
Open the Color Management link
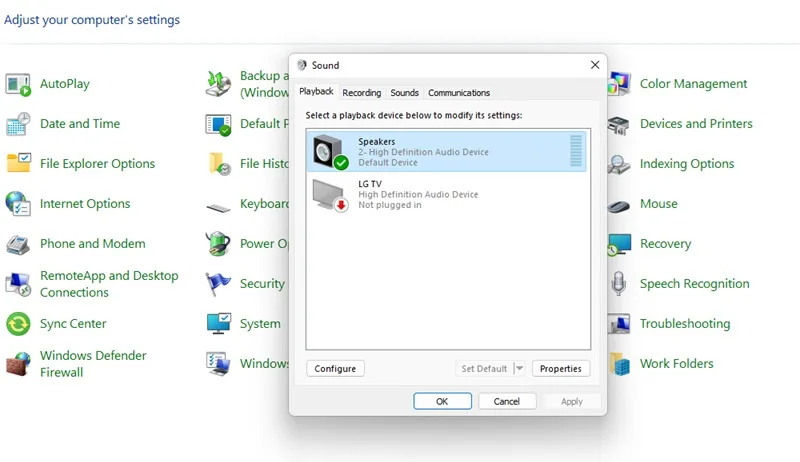point(693,84)
